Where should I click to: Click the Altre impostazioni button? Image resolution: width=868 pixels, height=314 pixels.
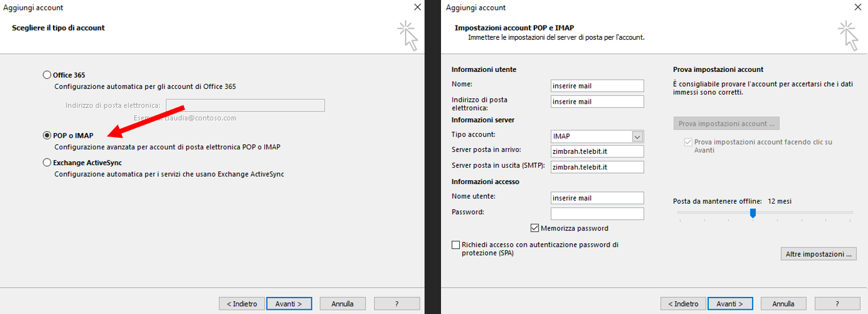tap(818, 254)
